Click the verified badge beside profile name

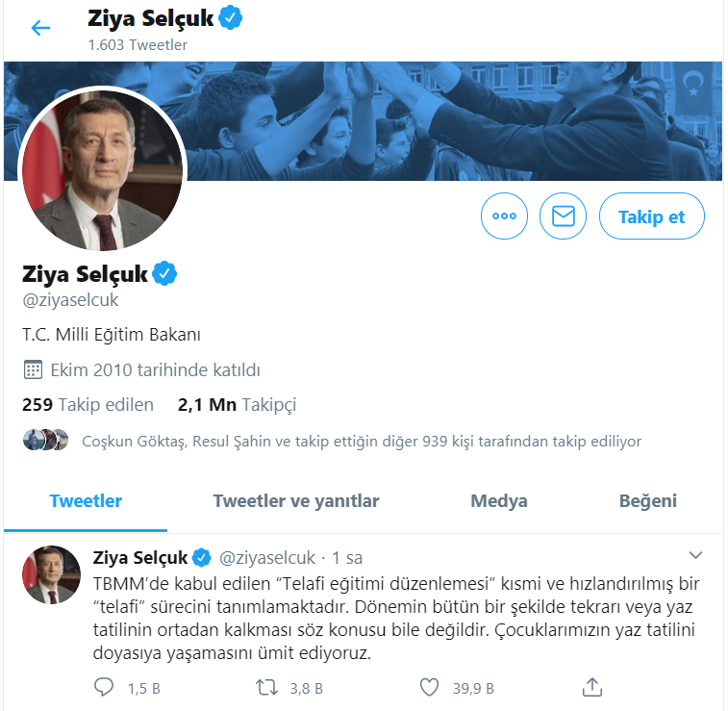tap(165, 274)
